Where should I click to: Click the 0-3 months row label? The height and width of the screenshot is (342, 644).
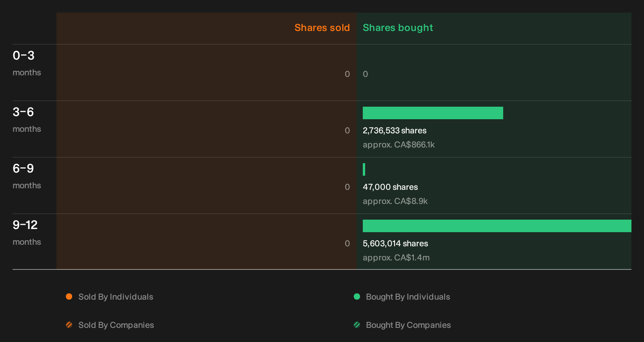tap(27, 63)
